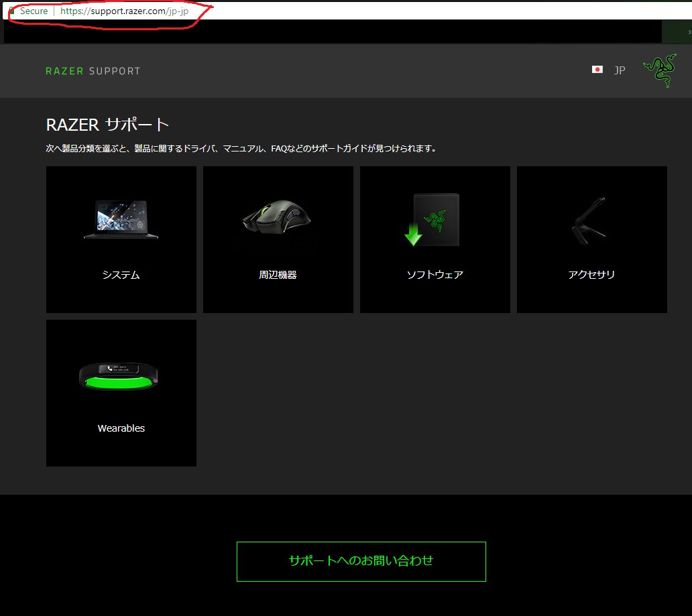Click the description text mentioning FAQ
This screenshot has height=616, width=692.
pos(241,148)
